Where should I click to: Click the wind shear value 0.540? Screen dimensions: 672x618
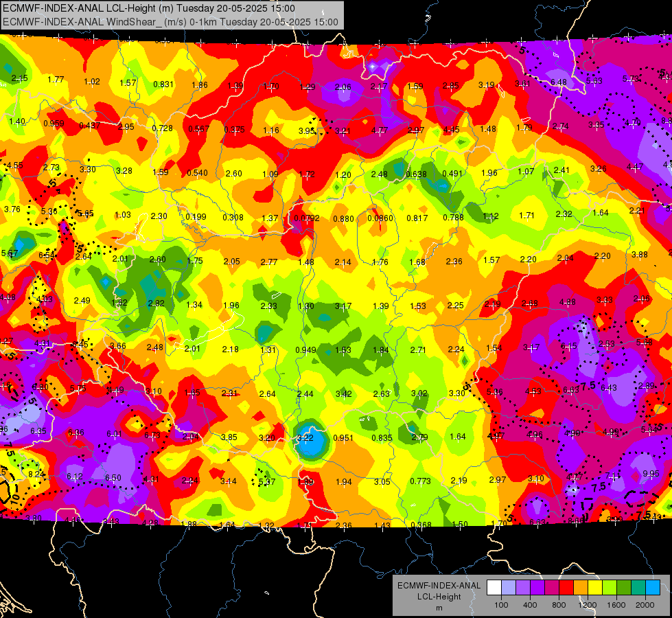197,173
